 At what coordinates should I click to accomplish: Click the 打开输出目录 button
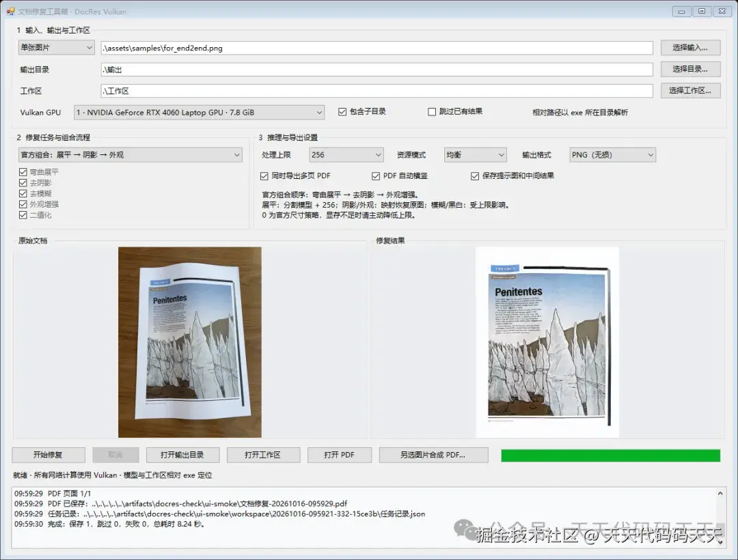point(182,455)
